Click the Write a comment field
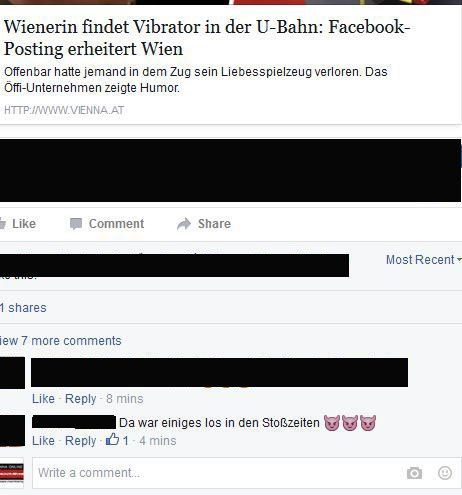Screen dimensions: 462x495 pyautogui.click(x=247, y=473)
